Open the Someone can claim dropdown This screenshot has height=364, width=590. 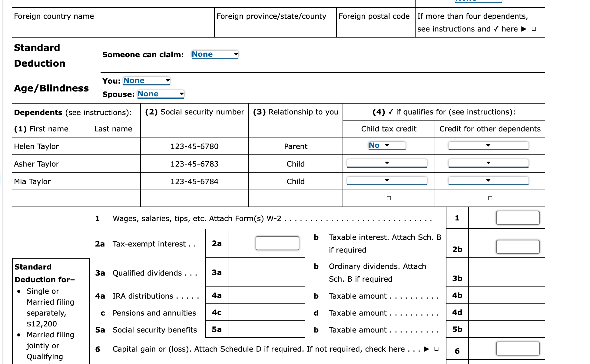point(215,55)
